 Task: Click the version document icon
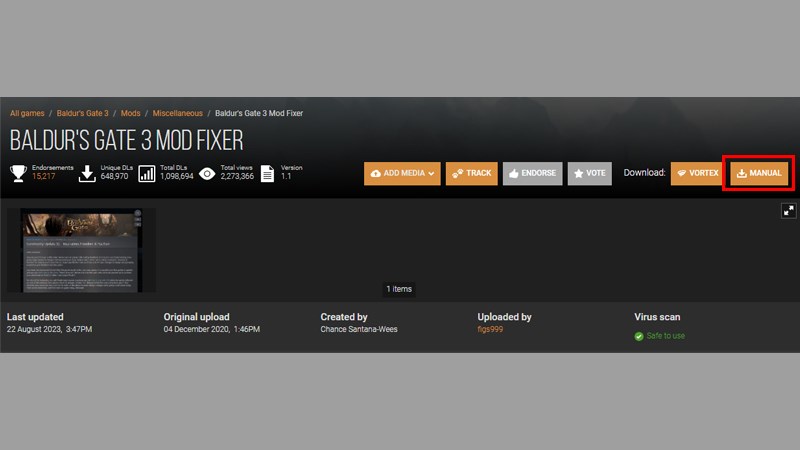[x=267, y=173]
